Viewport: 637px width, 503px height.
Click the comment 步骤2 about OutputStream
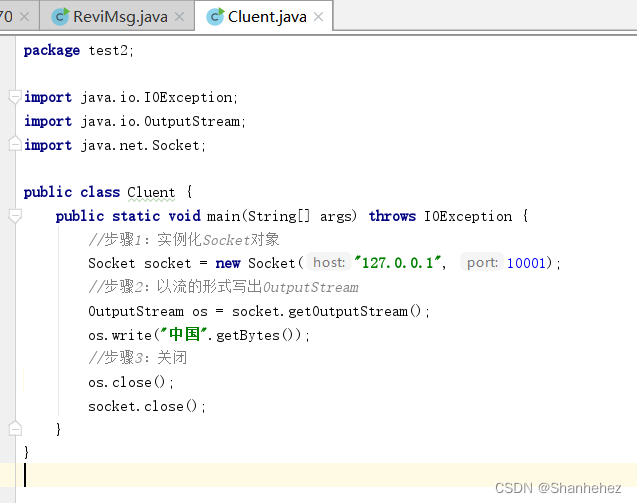(223, 287)
